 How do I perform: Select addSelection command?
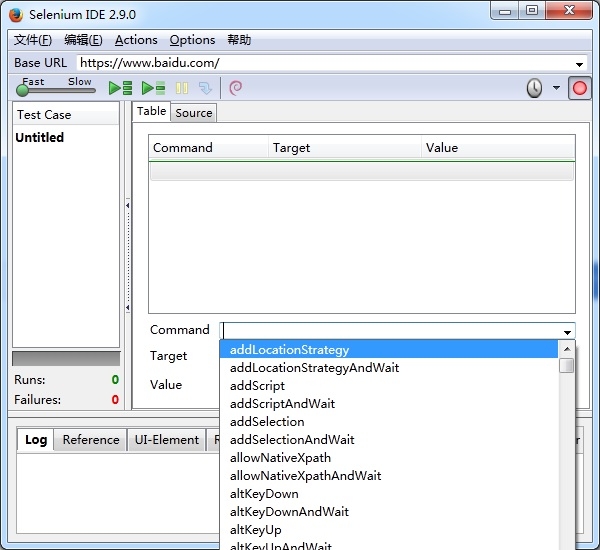(x=389, y=422)
